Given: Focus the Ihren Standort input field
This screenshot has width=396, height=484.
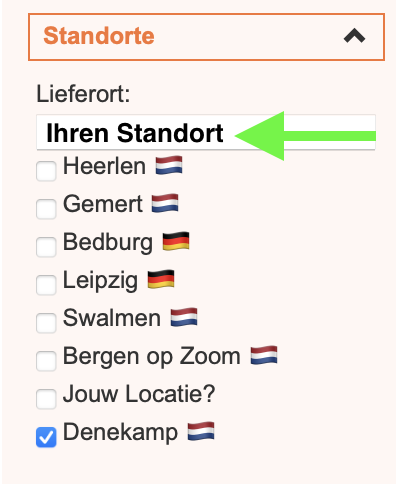Looking at the screenshot, I should 206,132.
